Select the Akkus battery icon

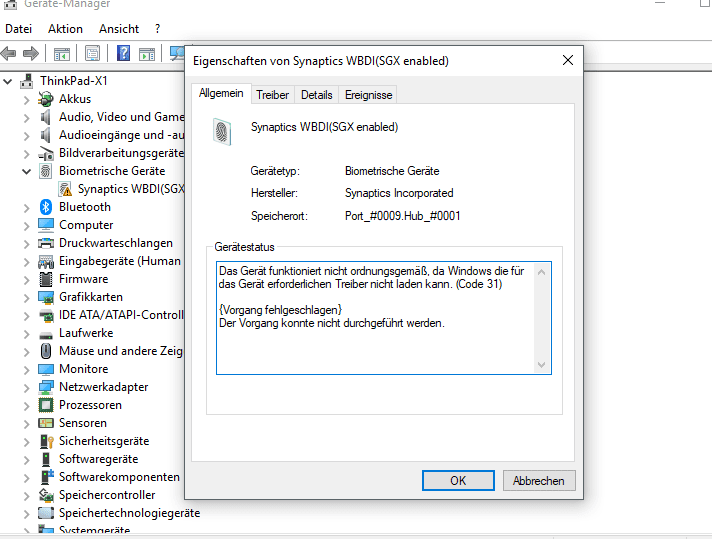click(x=45, y=99)
